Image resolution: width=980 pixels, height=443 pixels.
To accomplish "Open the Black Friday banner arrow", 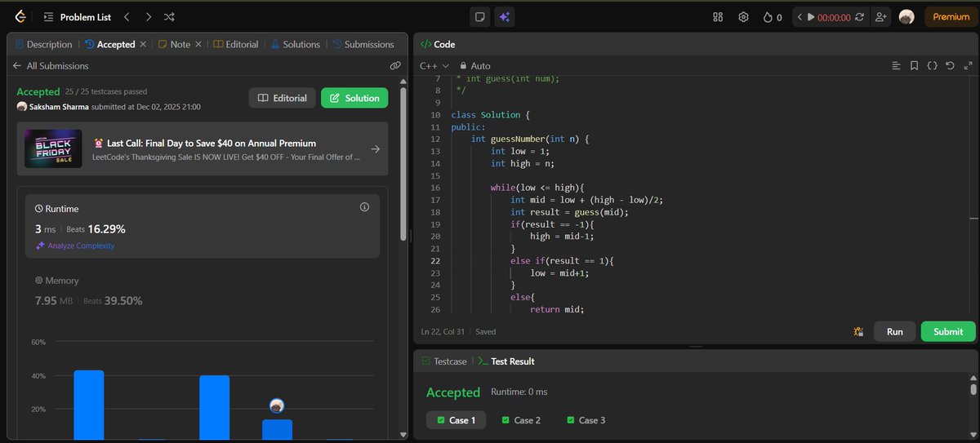I will click(x=375, y=149).
